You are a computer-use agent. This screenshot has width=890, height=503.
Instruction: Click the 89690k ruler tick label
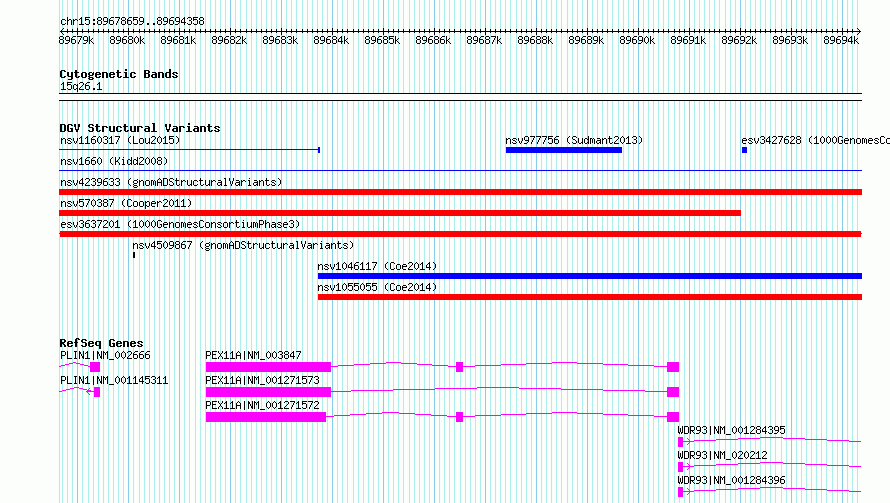click(637, 40)
